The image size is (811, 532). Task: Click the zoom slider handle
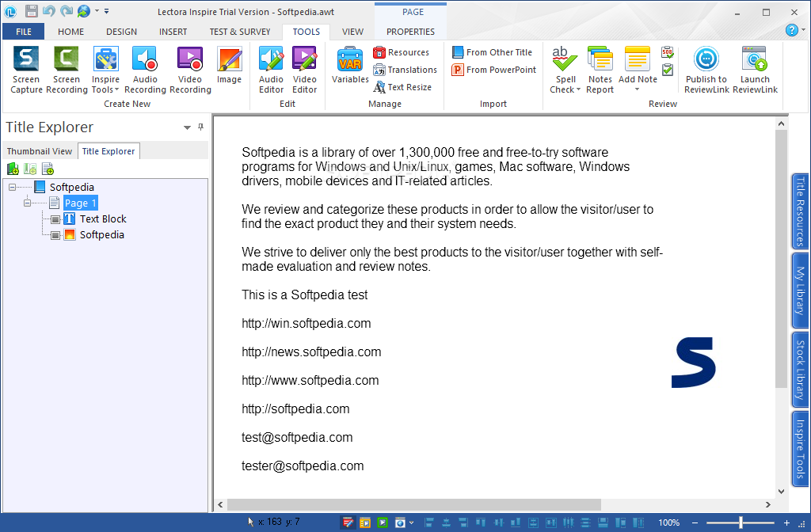point(741,522)
